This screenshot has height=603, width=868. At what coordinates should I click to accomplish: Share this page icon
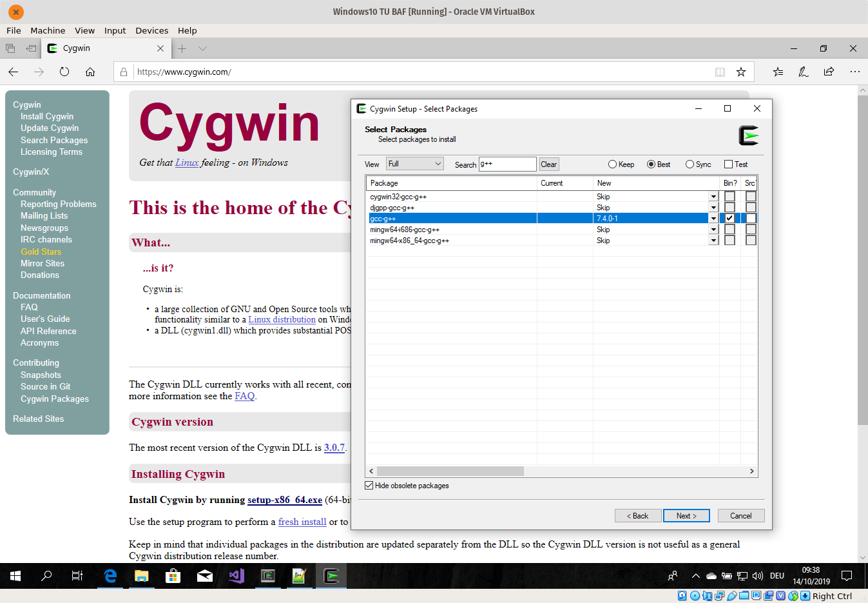[x=829, y=72]
